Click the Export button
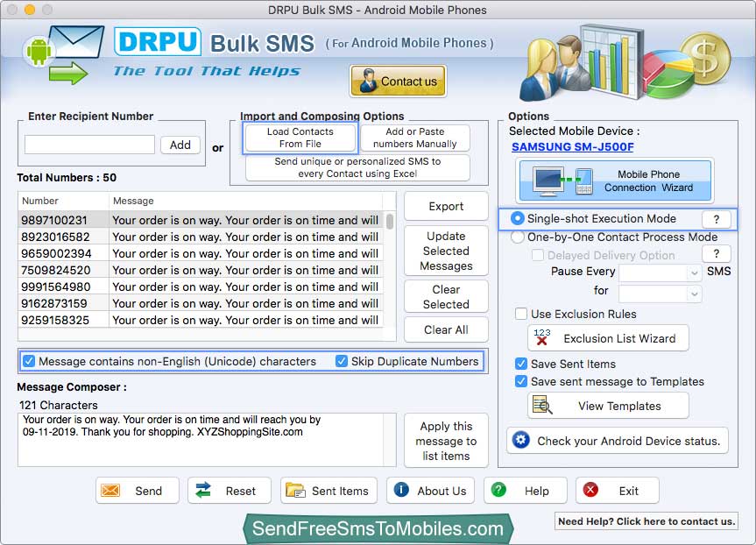Screen dimensions: 756x545 (x=446, y=207)
